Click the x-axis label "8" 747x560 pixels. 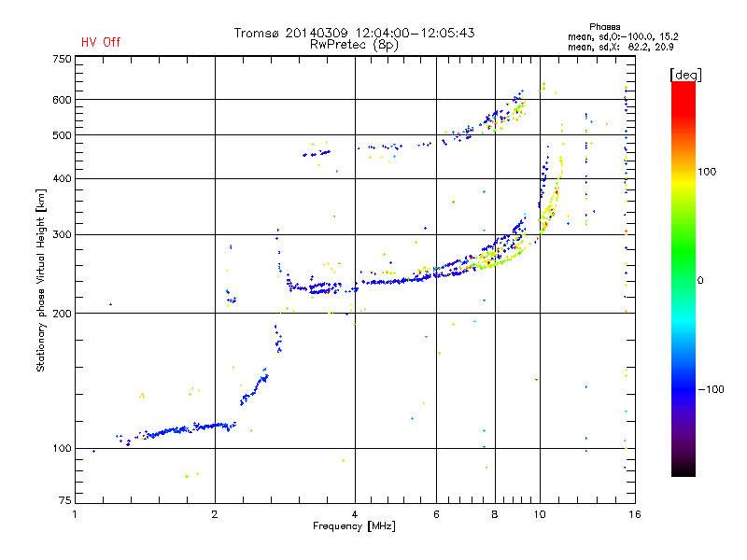pos(495,514)
